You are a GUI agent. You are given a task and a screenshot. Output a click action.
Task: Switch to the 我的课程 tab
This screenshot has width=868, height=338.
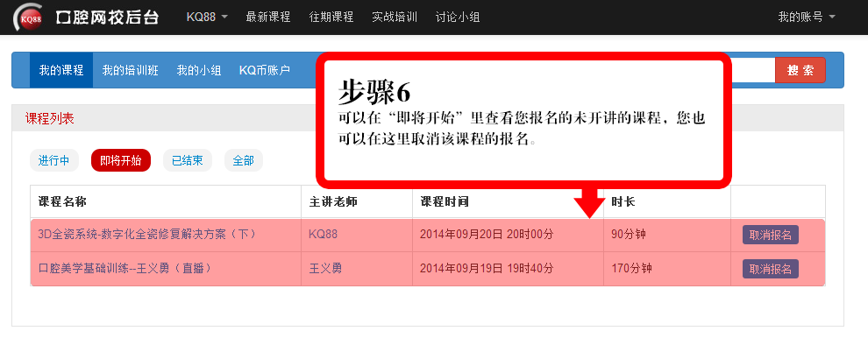60,70
